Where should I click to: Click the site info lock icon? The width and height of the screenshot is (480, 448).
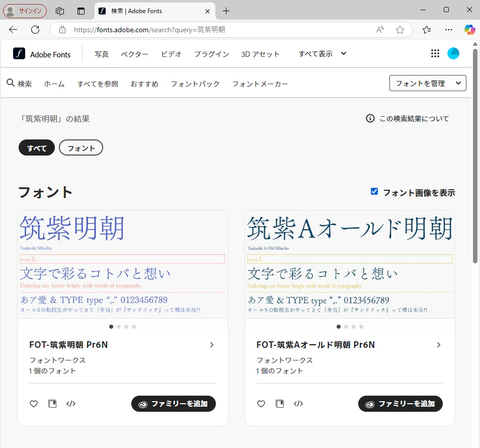pyautogui.click(x=62, y=30)
